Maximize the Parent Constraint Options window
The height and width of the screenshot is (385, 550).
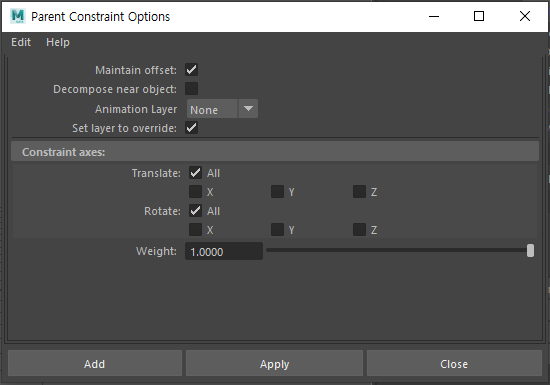[479, 16]
